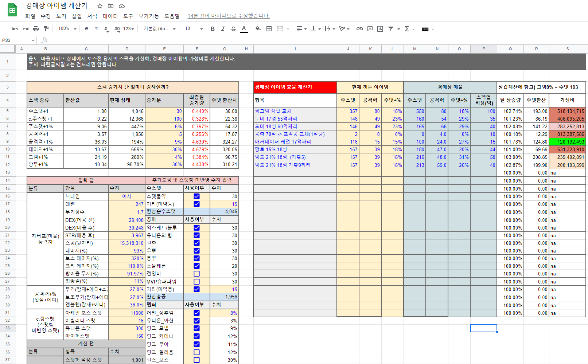This screenshot has height=364, width=588.
Task: Apply strikethrough formatting
Action: click(233, 29)
